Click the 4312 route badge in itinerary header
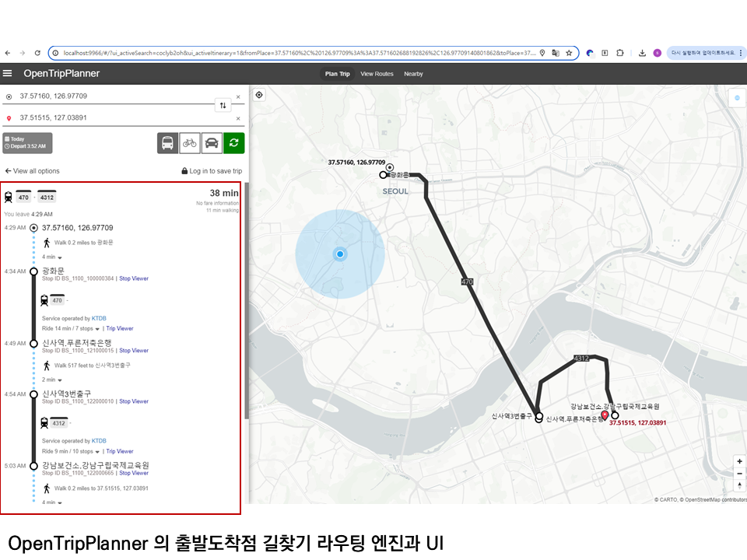This screenshot has width=747, height=560. tap(47, 197)
